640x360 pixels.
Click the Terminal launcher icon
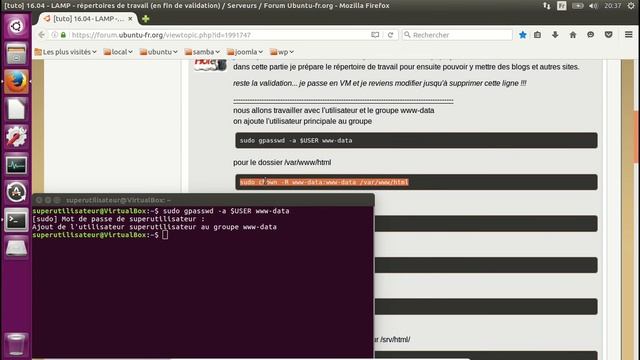[16, 220]
